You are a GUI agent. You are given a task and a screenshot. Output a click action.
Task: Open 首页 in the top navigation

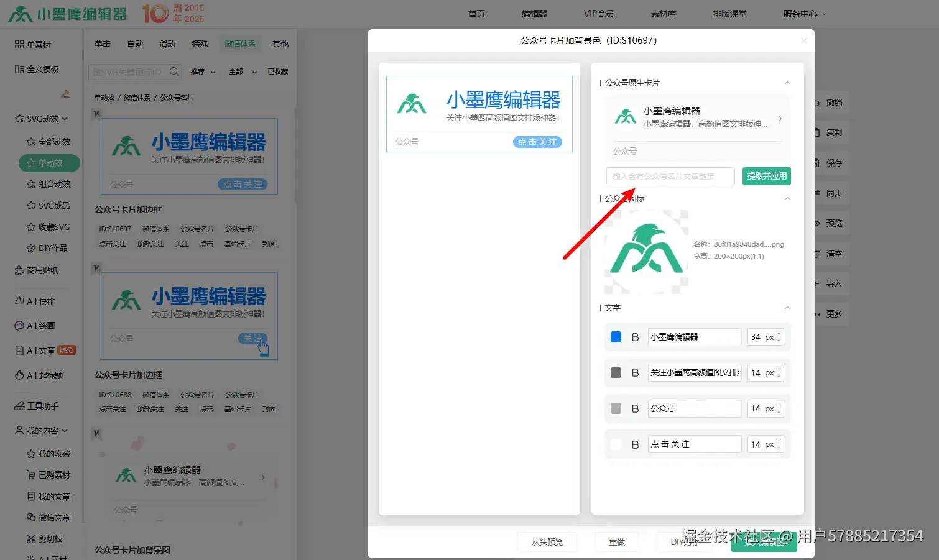click(476, 14)
